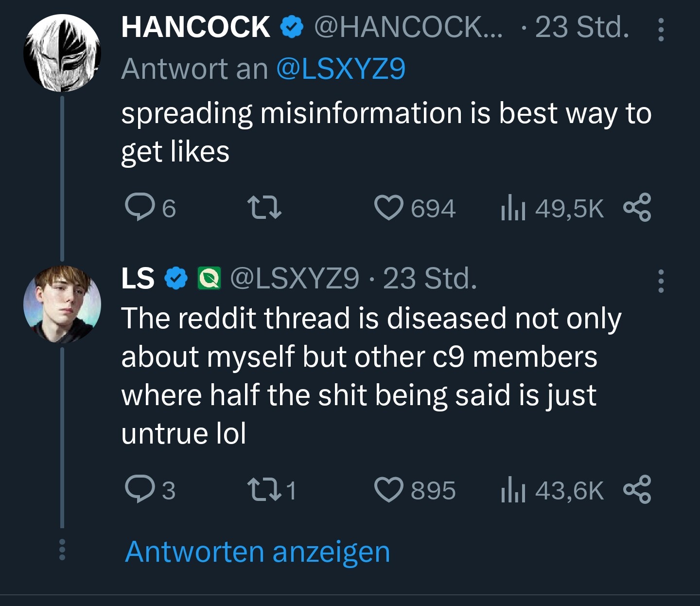The height and width of the screenshot is (606, 700).
Task: Retweet LS's tweet with 1 retweet
Action: (264, 490)
